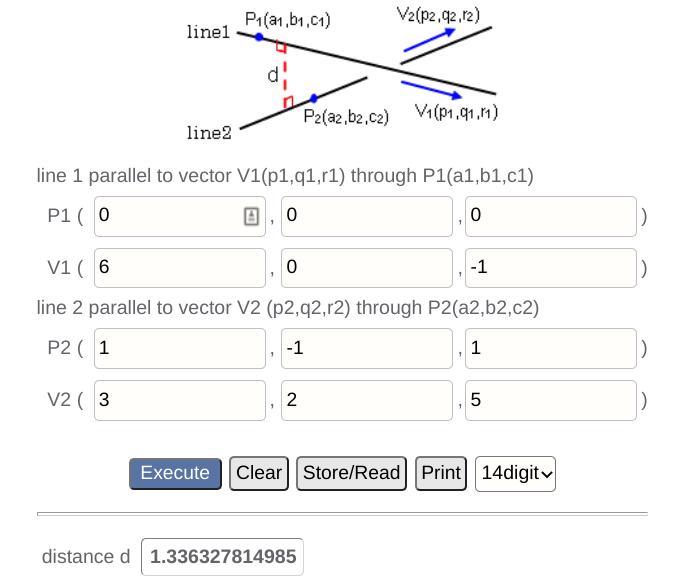Open the 14digit precision dropdown
Image resolution: width=688 pixels, height=583 pixels.
(516, 473)
